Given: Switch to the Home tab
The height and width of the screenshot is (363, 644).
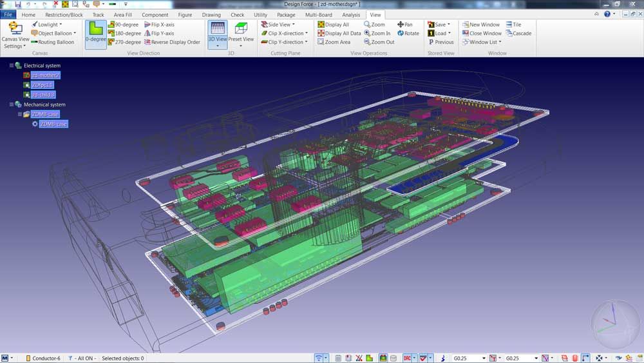Looking at the screenshot, I should [x=28, y=14].
